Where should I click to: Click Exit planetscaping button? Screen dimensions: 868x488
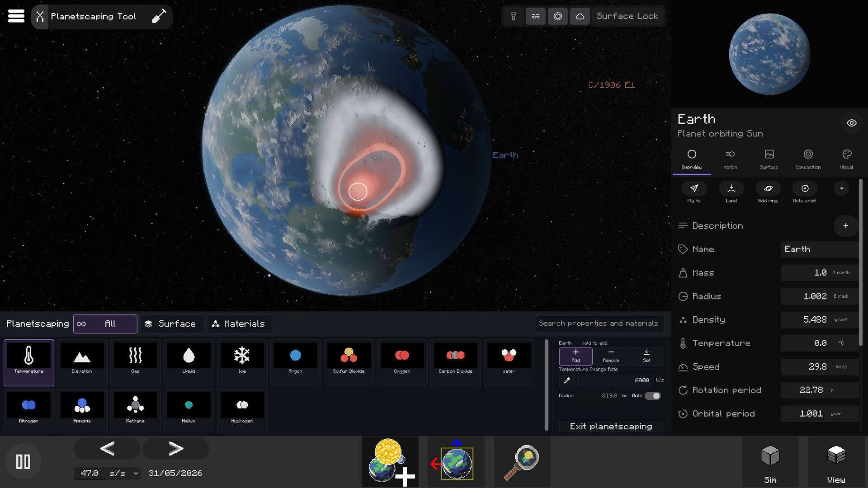(611, 426)
